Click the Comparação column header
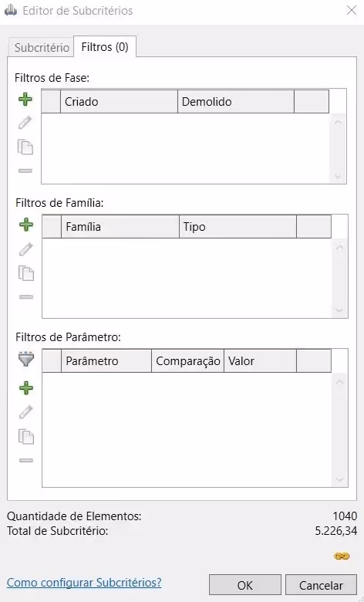This screenshot has width=364, height=602. coord(188,361)
